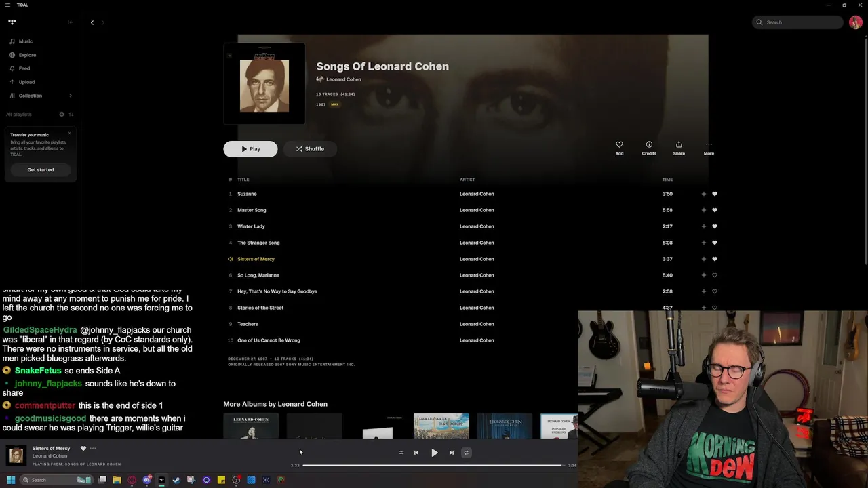Click the Play button for the album
The image size is (868, 488).
[250, 149]
